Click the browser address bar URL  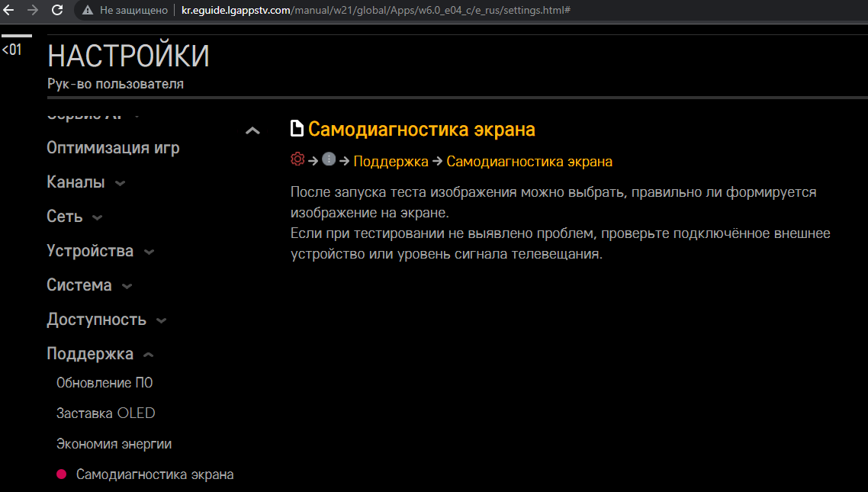click(374, 11)
